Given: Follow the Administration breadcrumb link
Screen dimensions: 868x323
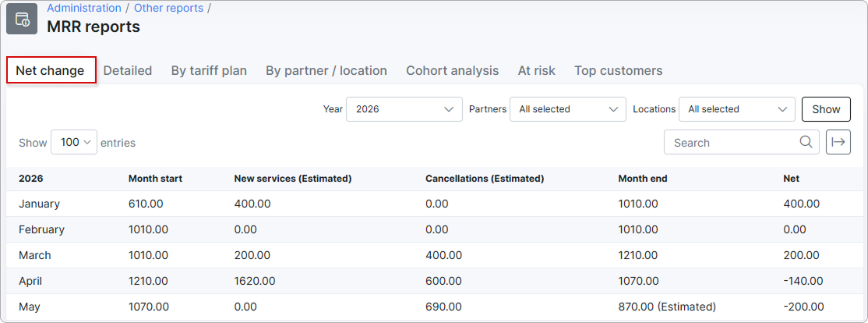Looking at the screenshot, I should click(x=84, y=8).
